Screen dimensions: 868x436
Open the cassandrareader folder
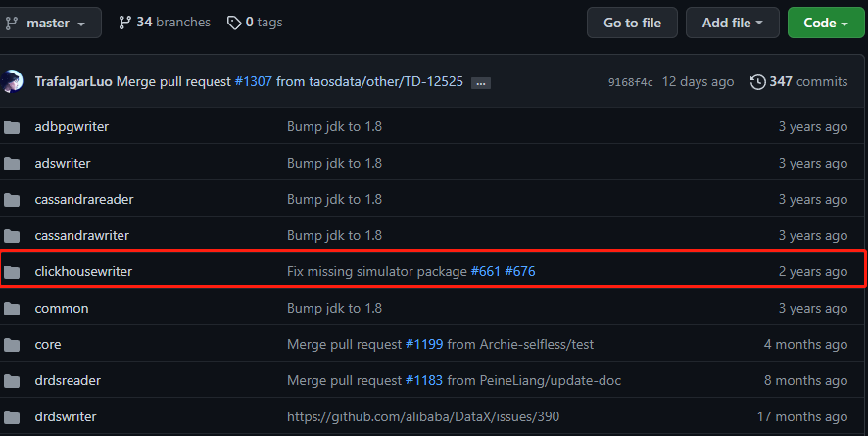pos(83,200)
